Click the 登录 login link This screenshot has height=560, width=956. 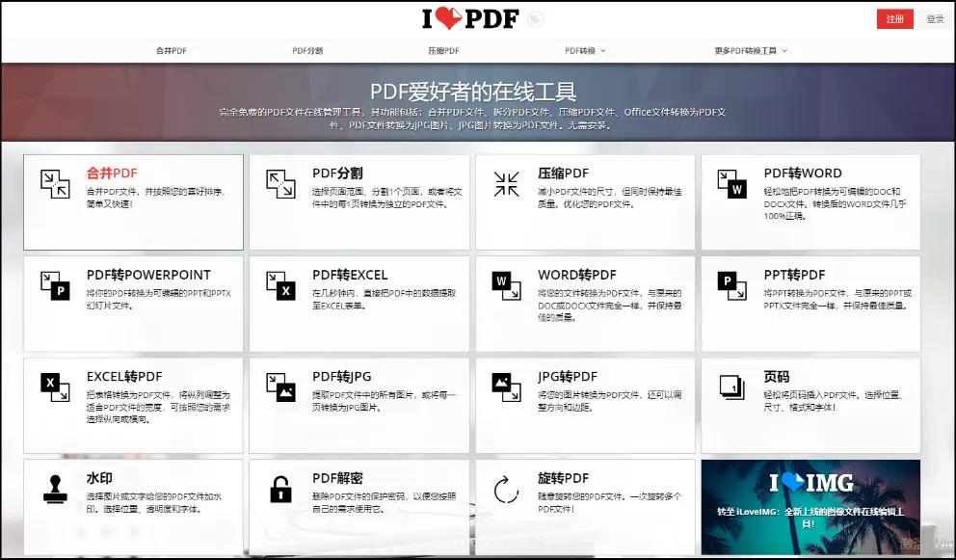coord(935,19)
